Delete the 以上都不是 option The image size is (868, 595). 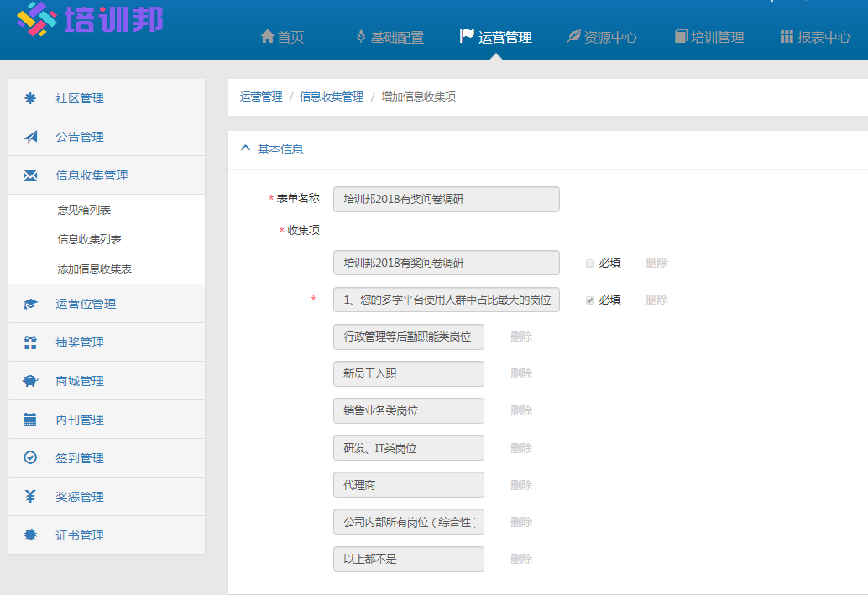[521, 559]
